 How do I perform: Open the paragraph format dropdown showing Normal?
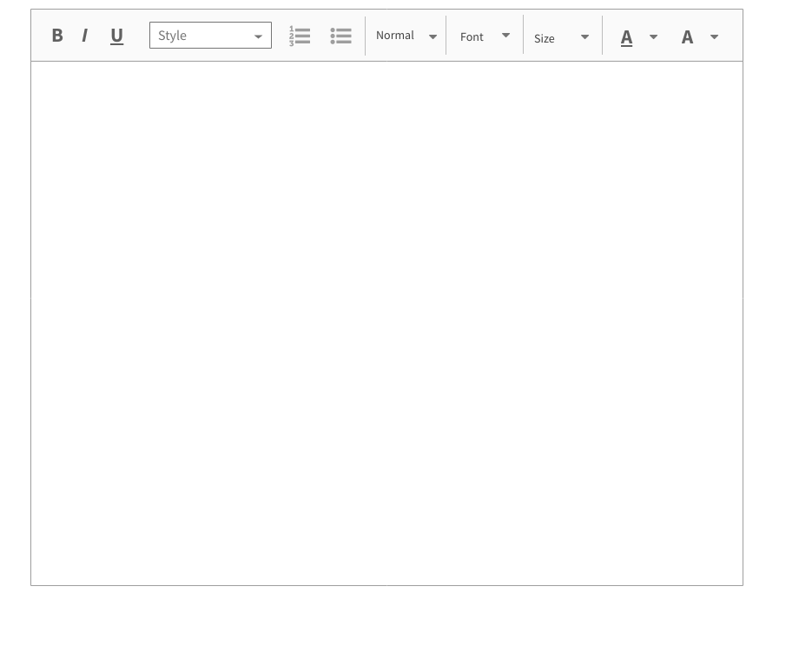(x=406, y=35)
